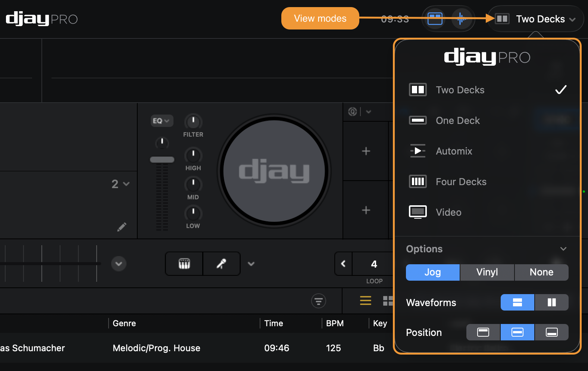Click the circular icon above pad slots

pyautogui.click(x=353, y=112)
